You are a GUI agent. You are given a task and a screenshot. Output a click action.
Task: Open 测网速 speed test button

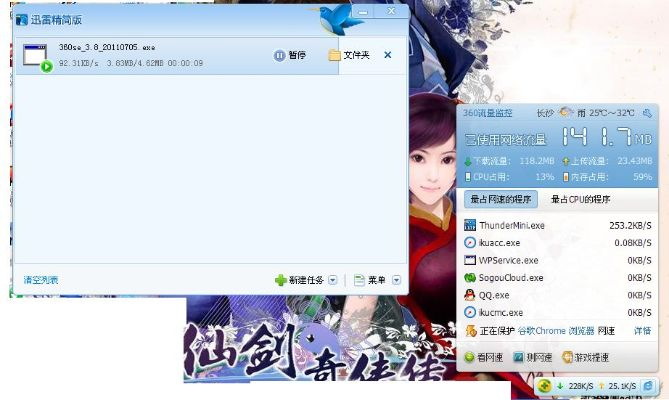point(532,357)
